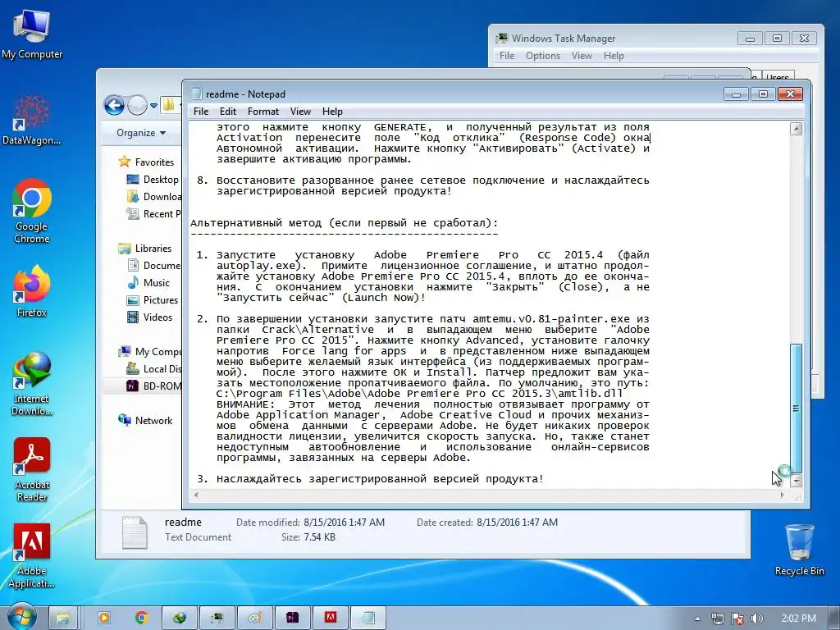Select Favorites in Explorer navigation pane
The image size is (840, 630).
[146, 162]
